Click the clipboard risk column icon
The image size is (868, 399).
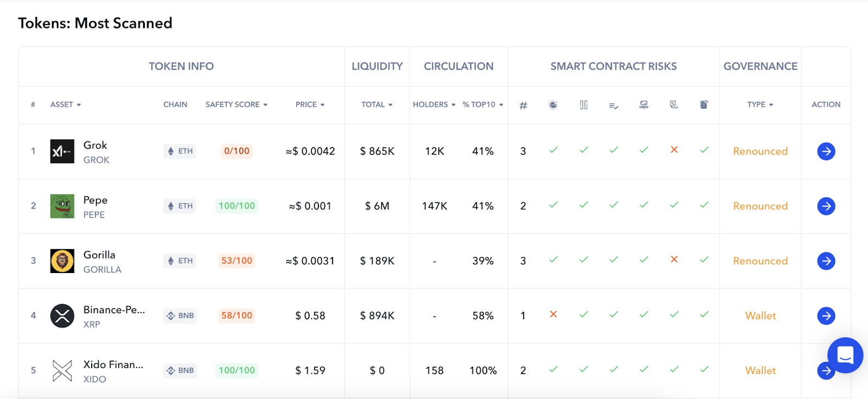(704, 105)
